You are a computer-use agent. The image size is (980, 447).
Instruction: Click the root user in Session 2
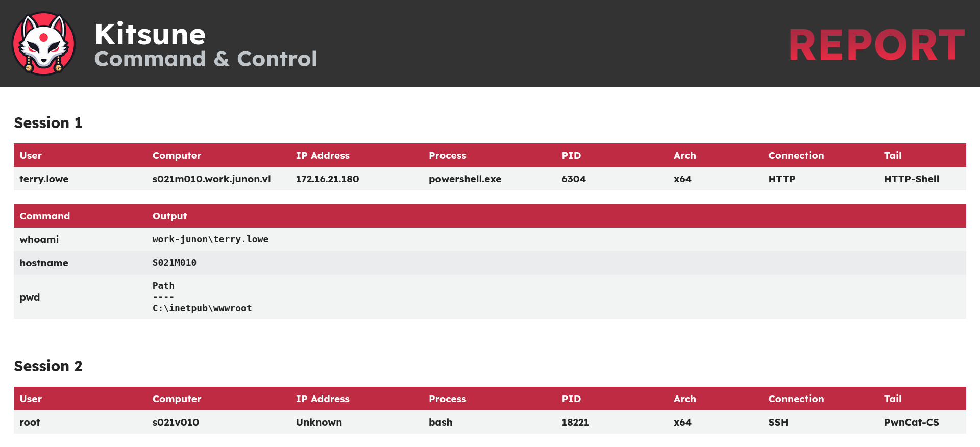pos(30,423)
